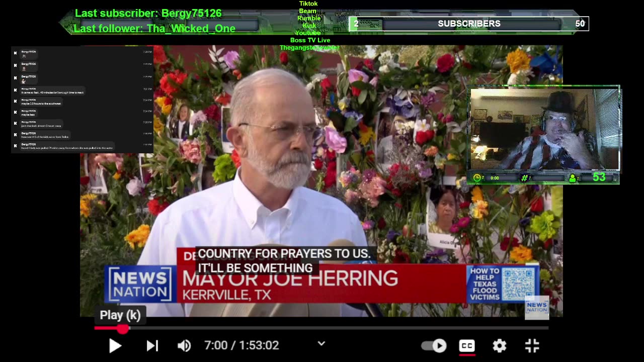Image resolution: width=644 pixels, height=362 pixels.
Task: Click the Thegangsterjeweler label
Action: pyautogui.click(x=309, y=47)
